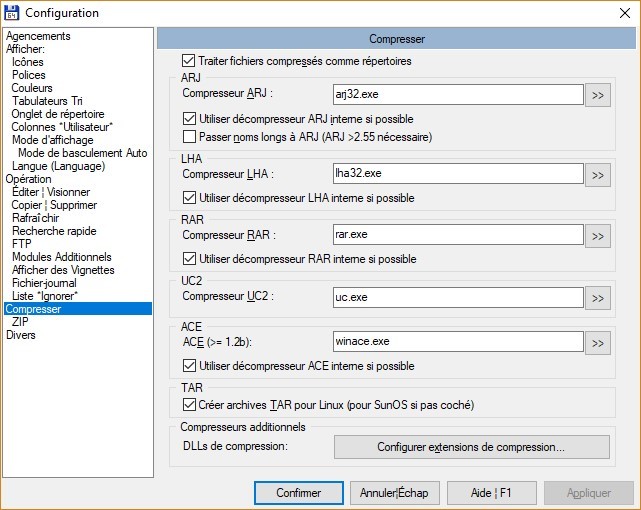Click 'Configurer extensions de compression...' button
Image resolution: width=641 pixels, height=510 pixels.
pyautogui.click(x=471, y=447)
